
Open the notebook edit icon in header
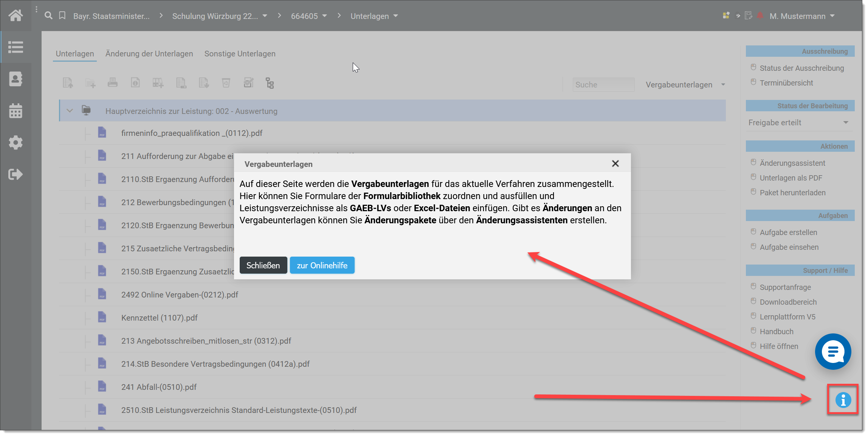[x=749, y=16]
